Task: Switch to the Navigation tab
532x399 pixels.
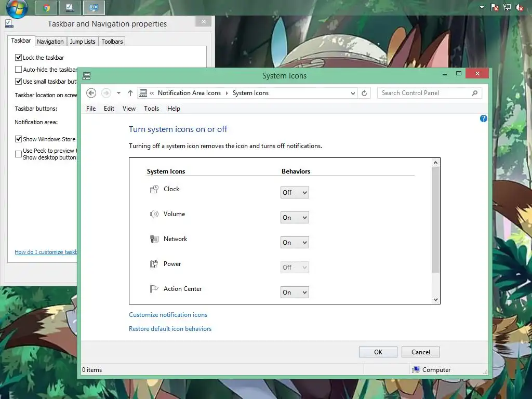Action: coord(50,42)
